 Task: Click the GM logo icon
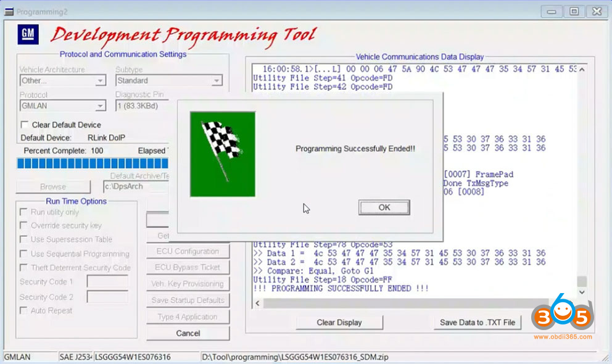[27, 35]
